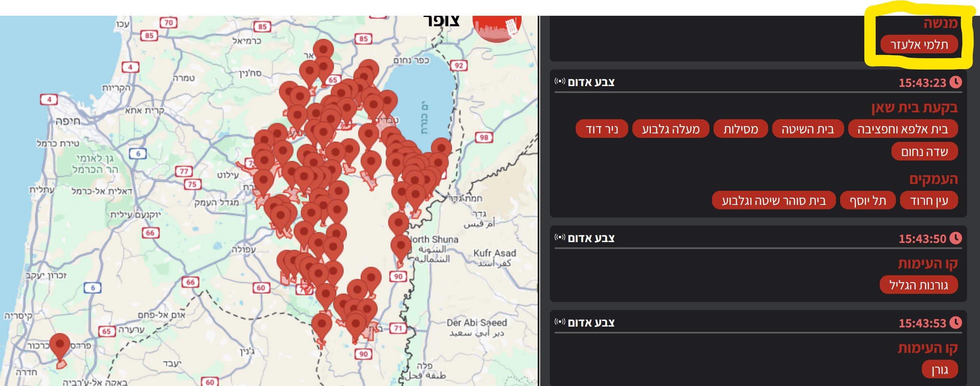The image size is (980, 386).
Task: Click the clock icon beside 15:43:23
Action: [x=956, y=82]
